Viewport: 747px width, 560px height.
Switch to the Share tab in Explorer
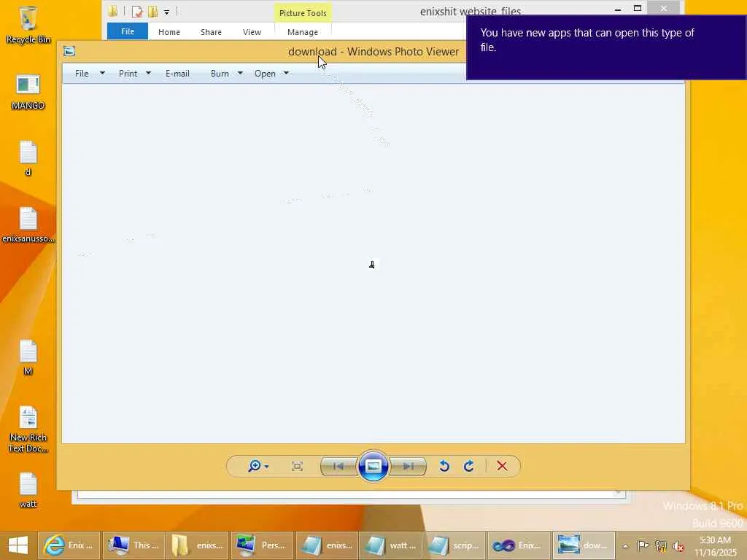211,32
